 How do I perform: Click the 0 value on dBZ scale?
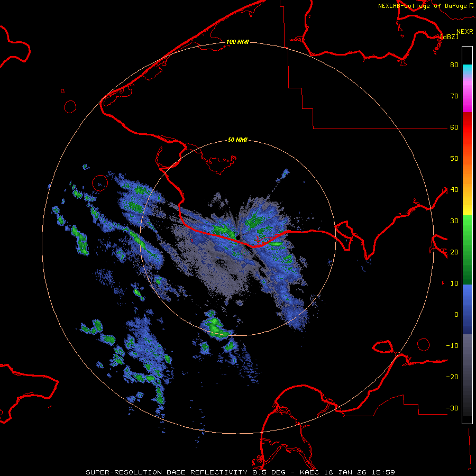coord(456,315)
